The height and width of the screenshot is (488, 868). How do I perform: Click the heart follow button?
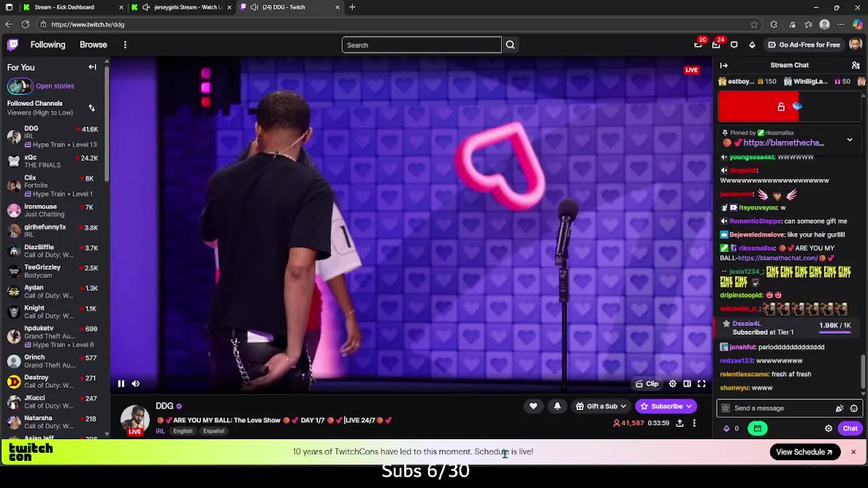tap(533, 406)
